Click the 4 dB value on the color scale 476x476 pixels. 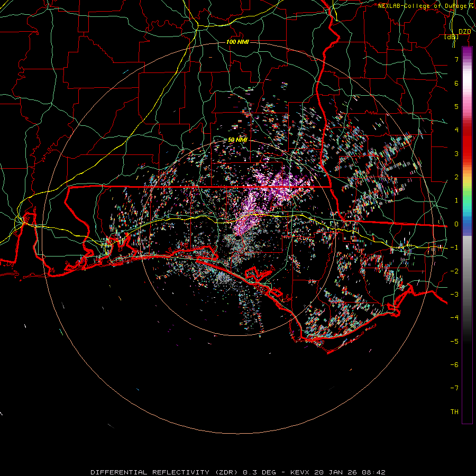[x=456, y=130]
